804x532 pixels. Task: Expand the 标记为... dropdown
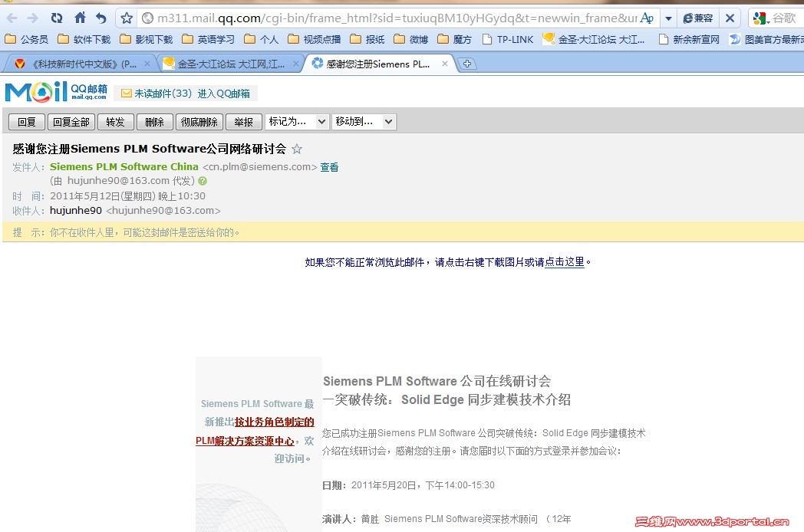297,122
